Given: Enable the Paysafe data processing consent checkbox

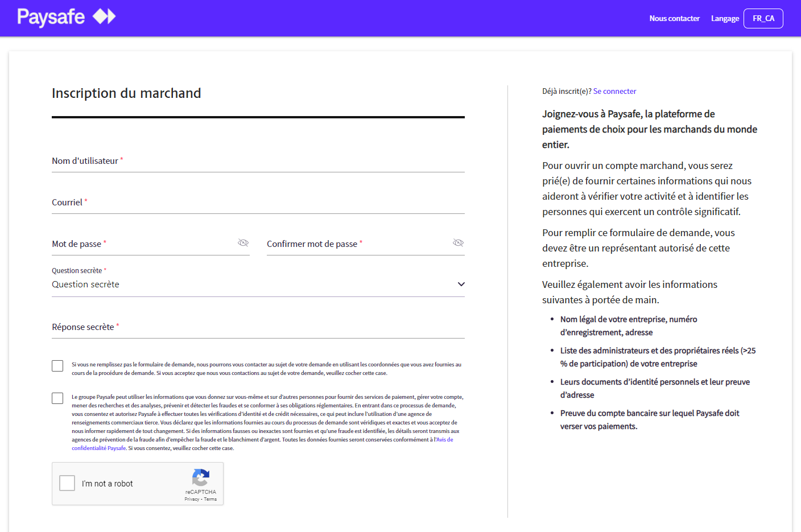Looking at the screenshot, I should 57,398.
